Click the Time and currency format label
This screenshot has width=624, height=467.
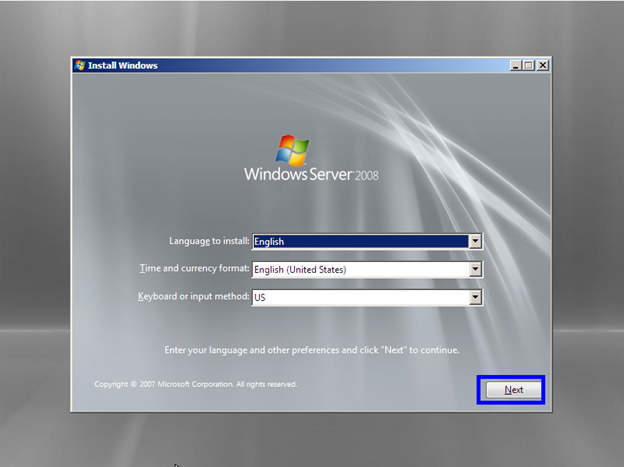194,268
